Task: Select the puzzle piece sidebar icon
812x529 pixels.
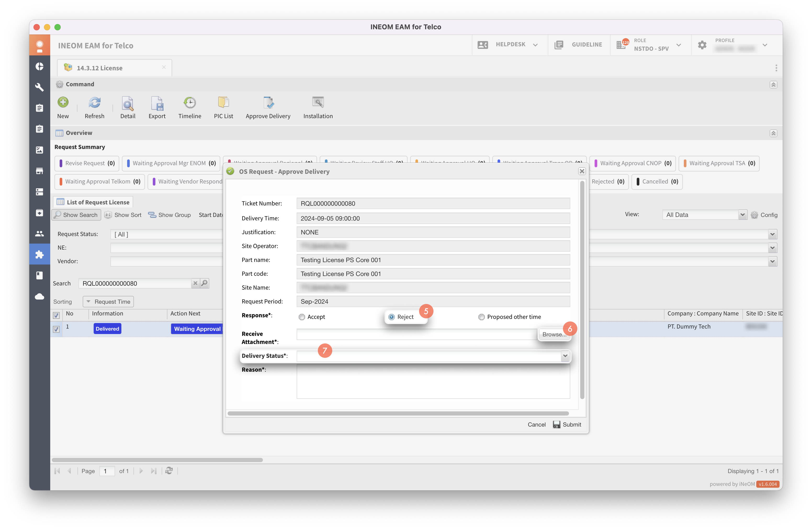Action: (x=40, y=254)
